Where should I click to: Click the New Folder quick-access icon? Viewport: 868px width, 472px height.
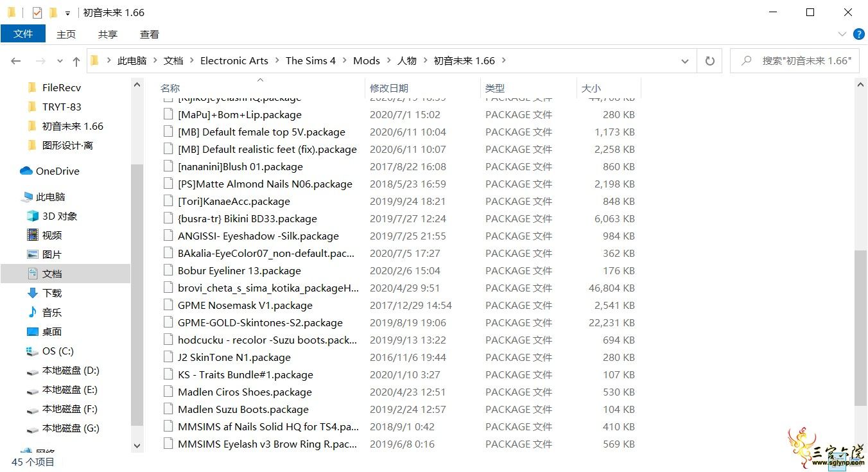53,12
